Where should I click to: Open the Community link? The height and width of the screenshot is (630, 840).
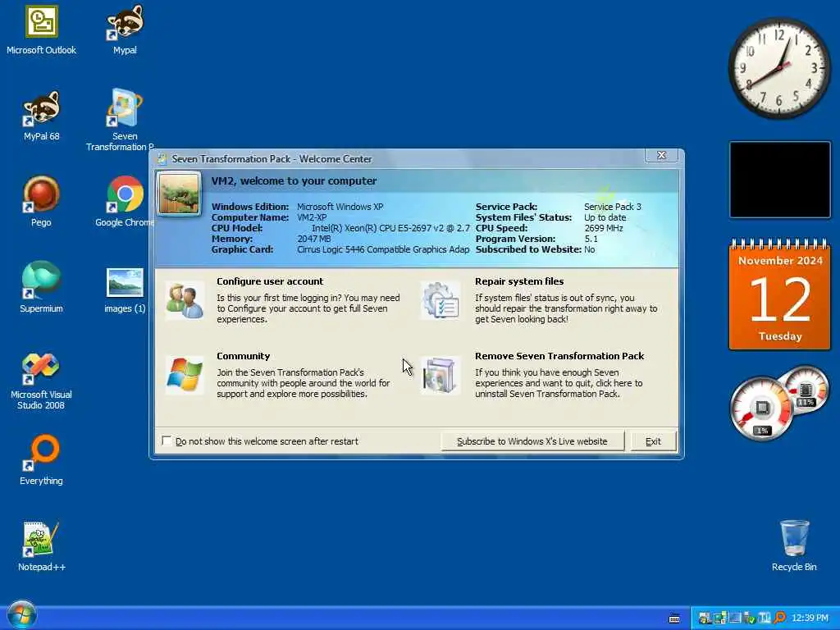click(243, 356)
